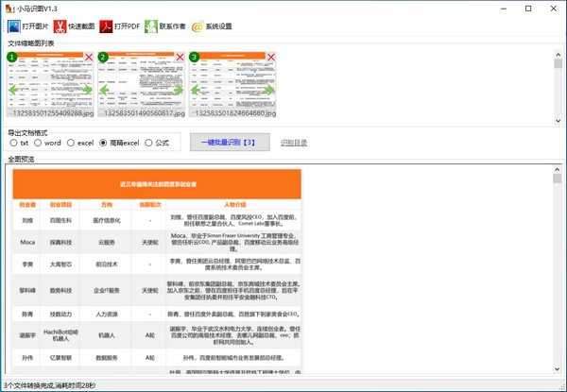This screenshot has height=392, width=567.
Task: Click the preview pane scrollbar thumb
Action: 558,179
